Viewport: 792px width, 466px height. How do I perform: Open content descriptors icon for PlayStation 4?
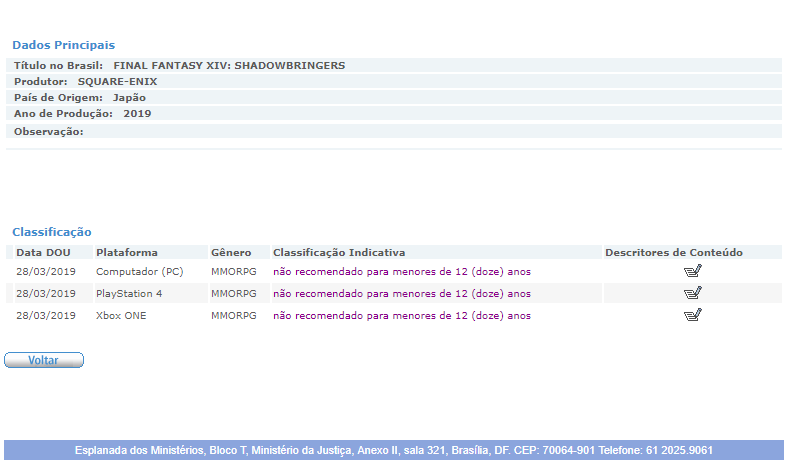(692, 293)
